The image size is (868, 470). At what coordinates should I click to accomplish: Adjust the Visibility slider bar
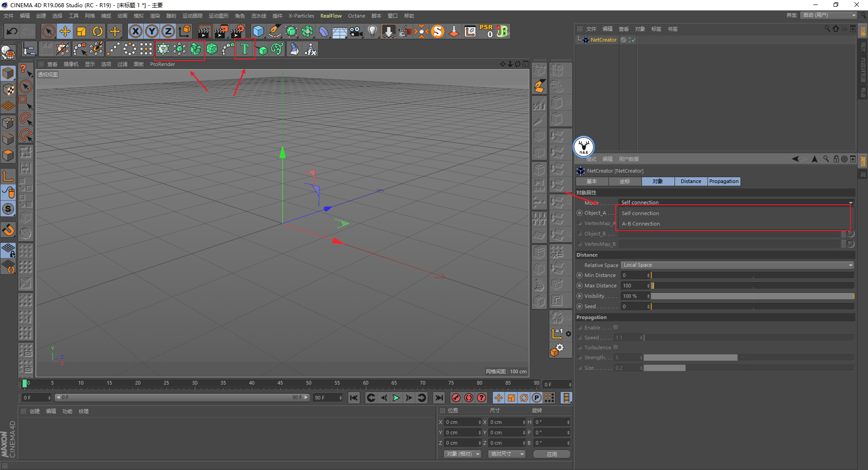pos(752,296)
